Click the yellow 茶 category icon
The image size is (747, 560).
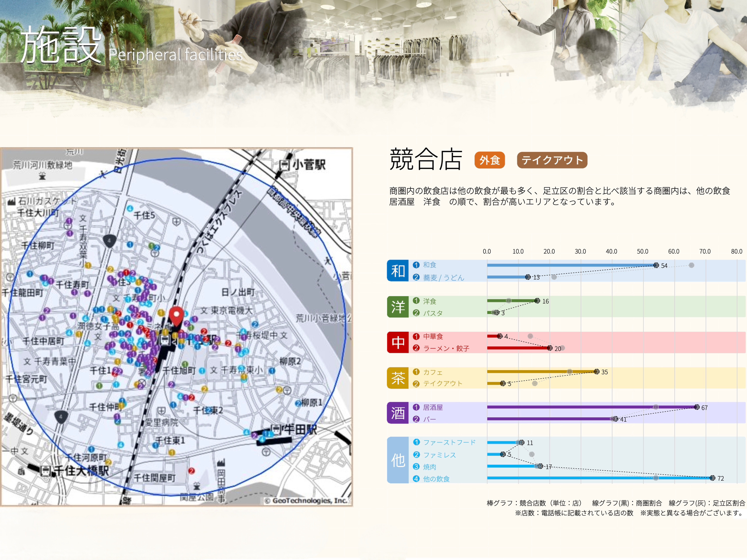(x=398, y=378)
